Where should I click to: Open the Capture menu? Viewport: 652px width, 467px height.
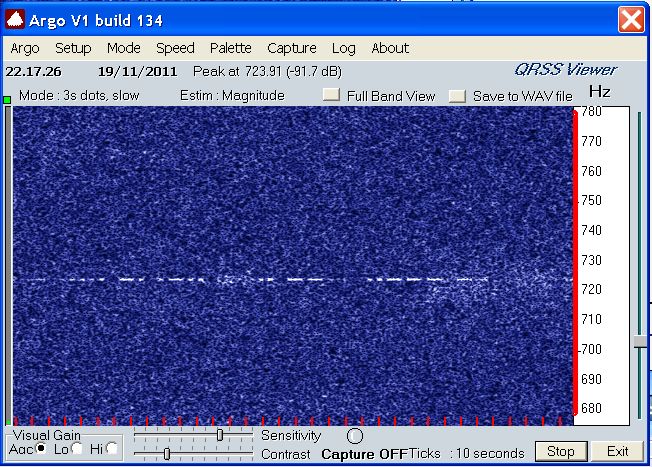pyautogui.click(x=292, y=48)
